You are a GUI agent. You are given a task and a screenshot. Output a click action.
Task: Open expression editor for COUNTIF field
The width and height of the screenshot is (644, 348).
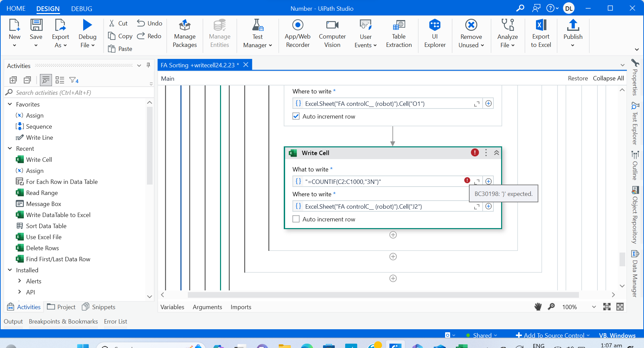[x=477, y=181]
